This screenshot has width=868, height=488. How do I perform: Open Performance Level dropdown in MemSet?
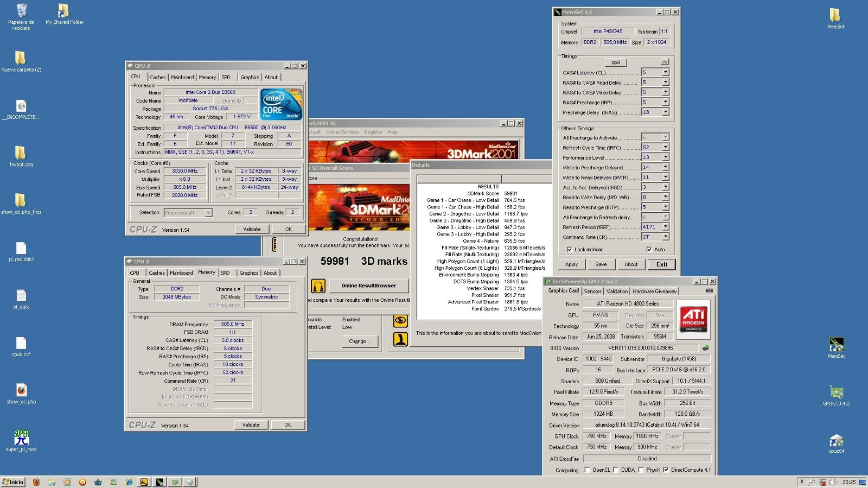pos(665,157)
